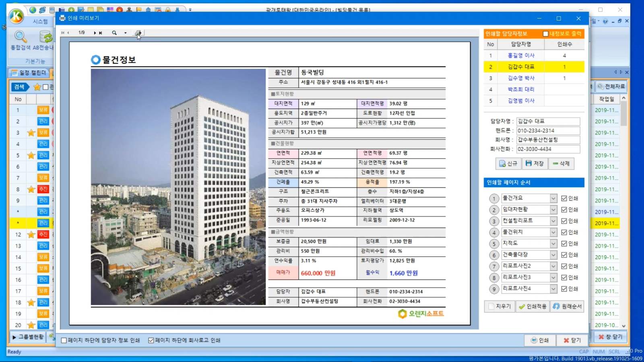Viewport: 644px width, 362px height.
Task: Click into the 핸드폰 phone number field
Action: point(548,131)
